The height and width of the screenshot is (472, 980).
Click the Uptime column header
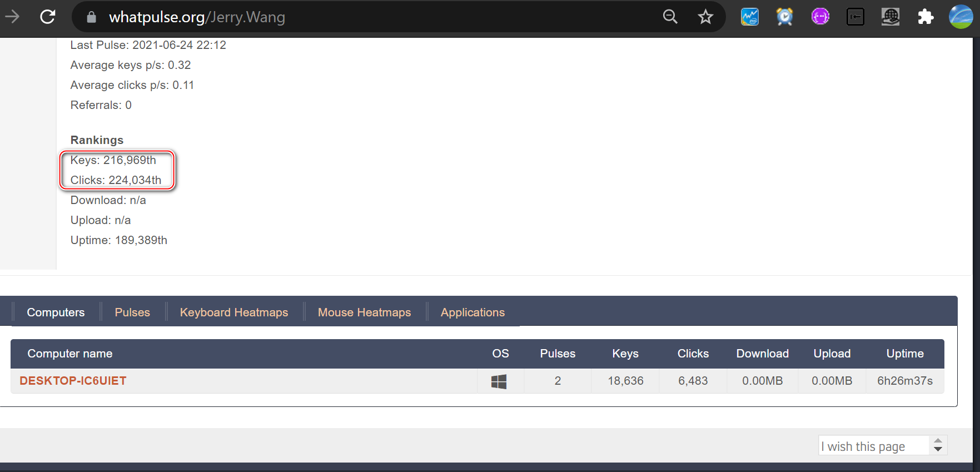[905, 354]
